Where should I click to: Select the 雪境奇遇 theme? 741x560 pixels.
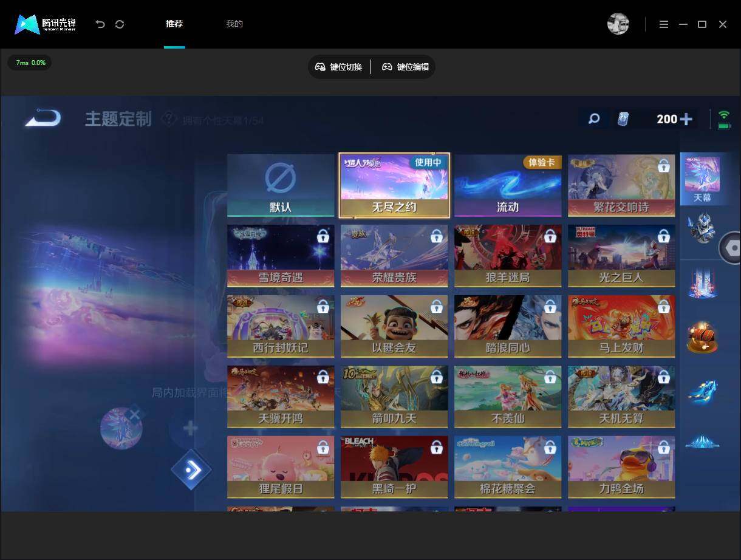point(281,256)
